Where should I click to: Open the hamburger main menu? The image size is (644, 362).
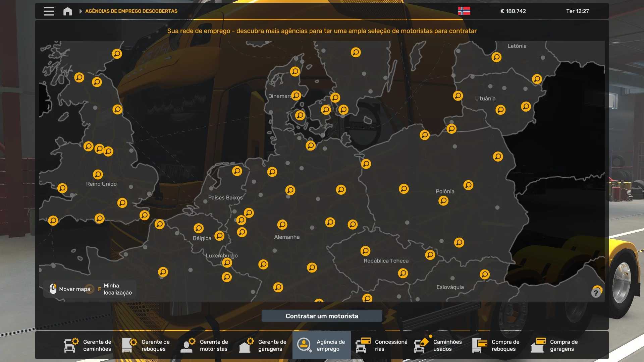point(49,11)
